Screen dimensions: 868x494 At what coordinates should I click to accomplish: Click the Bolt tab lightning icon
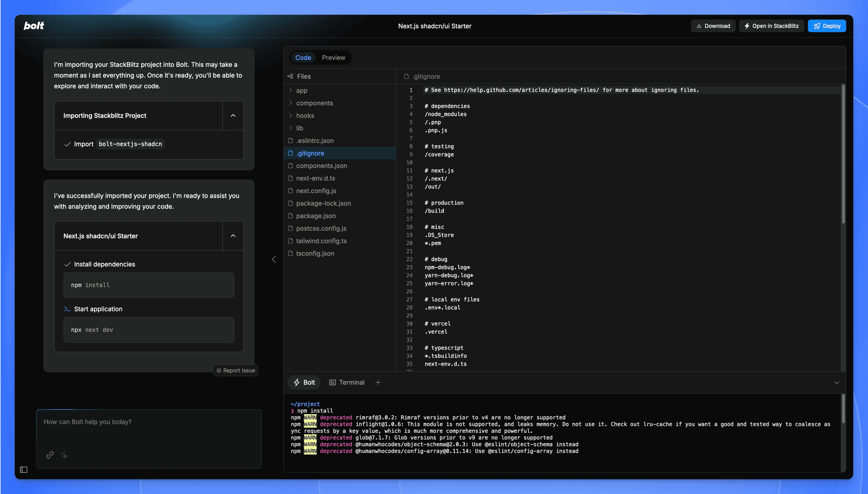(x=297, y=383)
